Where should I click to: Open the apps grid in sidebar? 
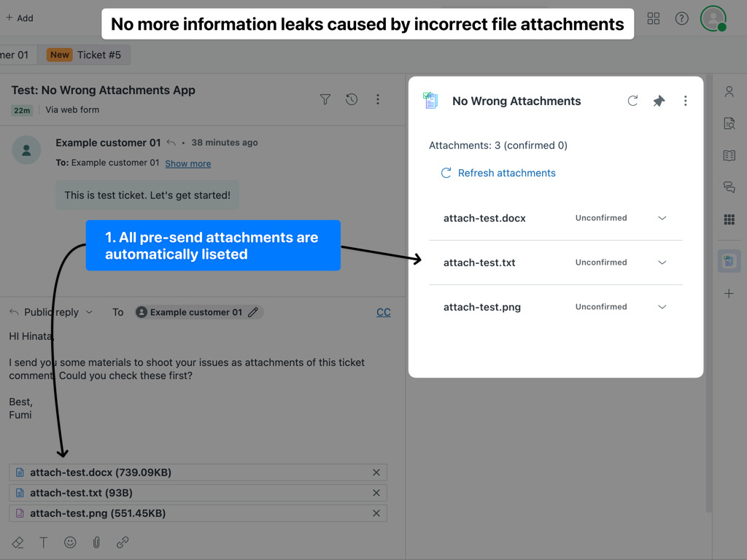pos(729,219)
